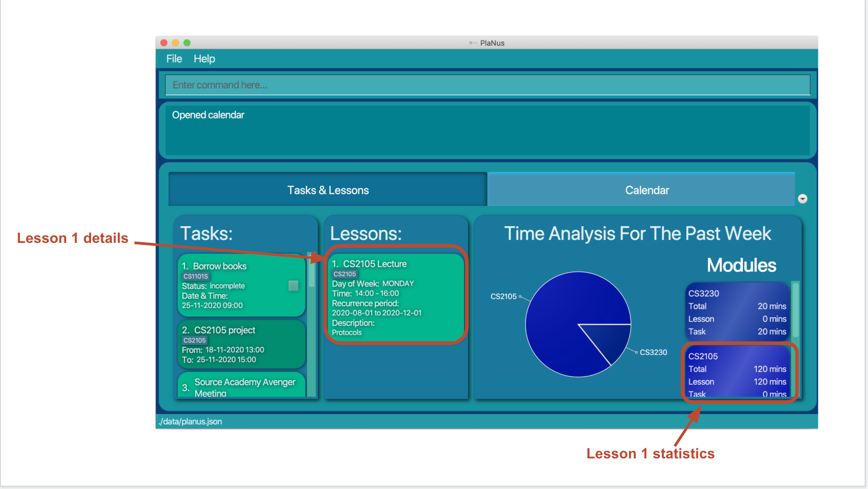The width and height of the screenshot is (868, 489).
Task: Click 'Day of Week: MONDAY' text
Action: click(373, 284)
